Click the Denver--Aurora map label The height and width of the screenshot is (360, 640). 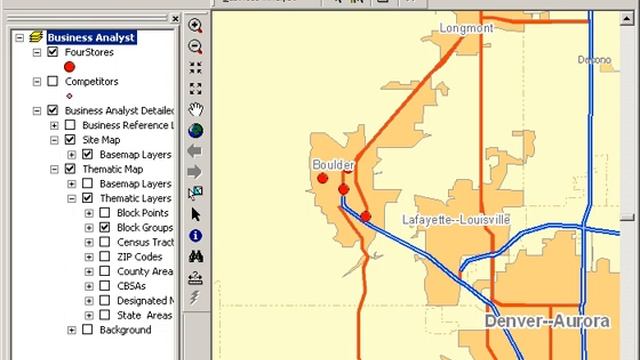click(x=547, y=321)
